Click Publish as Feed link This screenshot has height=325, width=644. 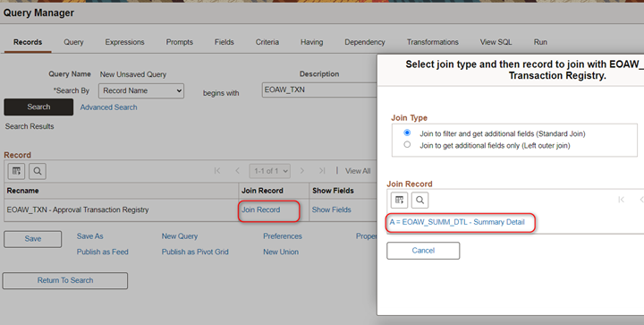click(x=102, y=252)
